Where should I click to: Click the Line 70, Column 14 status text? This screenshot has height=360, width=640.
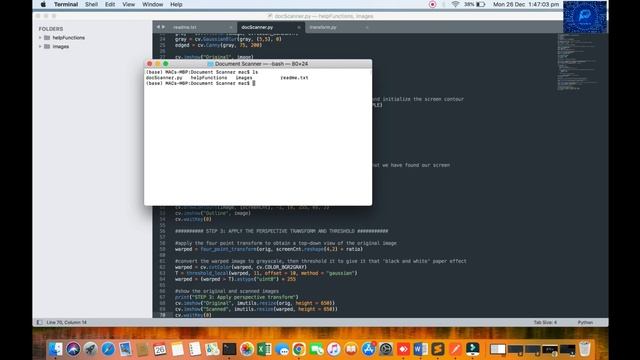pyautogui.click(x=67, y=322)
